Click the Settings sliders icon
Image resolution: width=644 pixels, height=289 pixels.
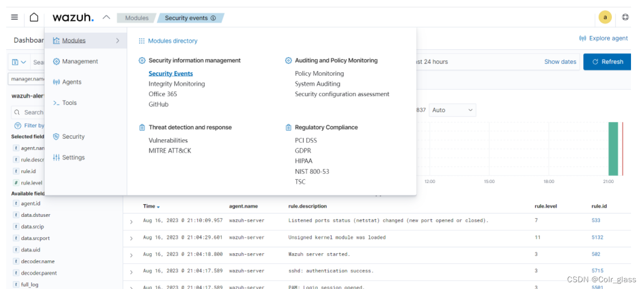pos(56,157)
